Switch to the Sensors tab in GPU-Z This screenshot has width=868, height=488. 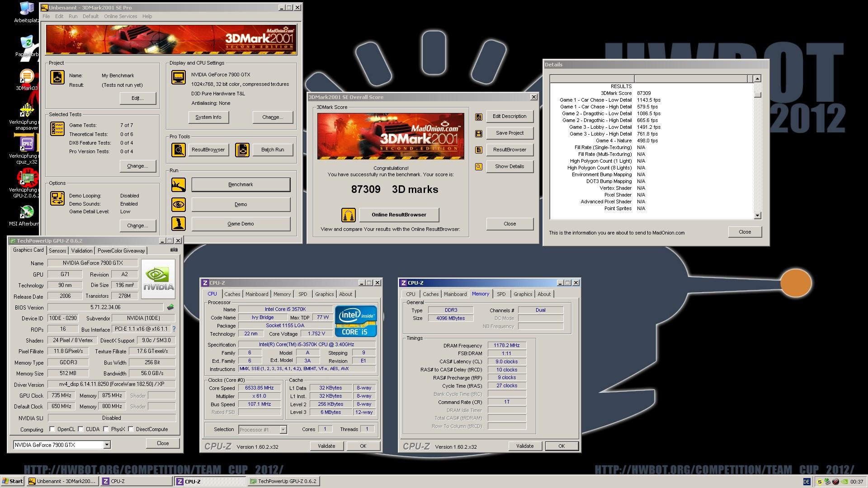coord(57,251)
